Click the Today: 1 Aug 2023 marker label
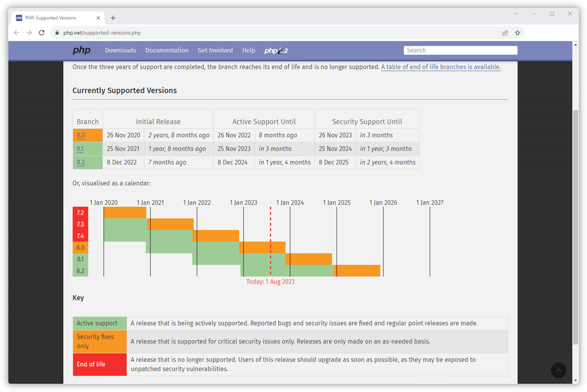 click(270, 282)
